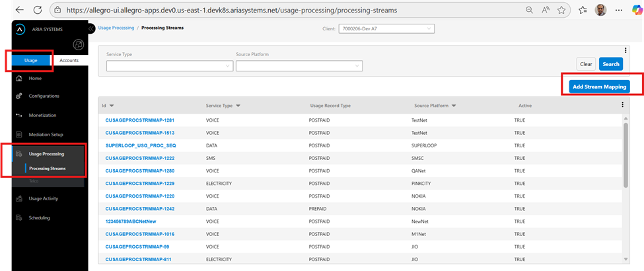Go to Monetization in sidebar

[x=42, y=115]
